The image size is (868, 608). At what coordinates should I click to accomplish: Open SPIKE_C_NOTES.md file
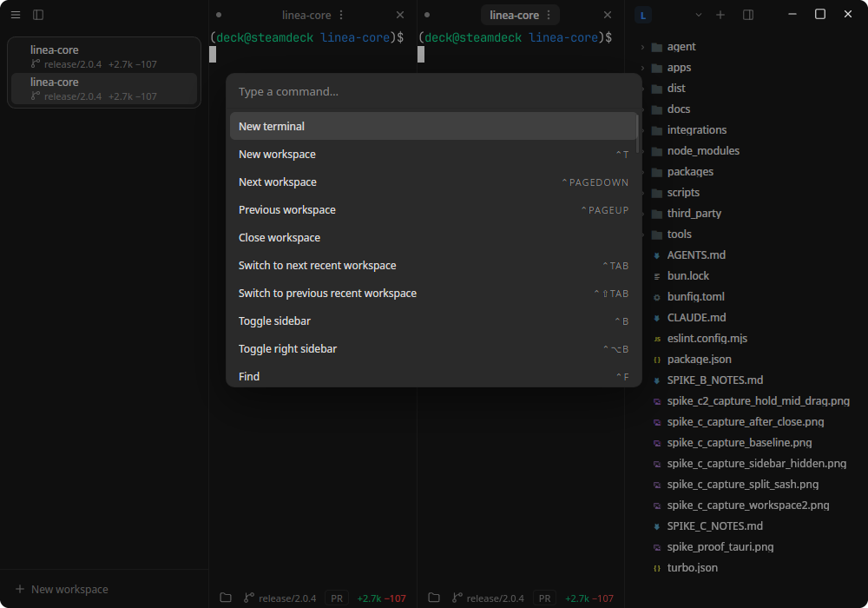point(714,526)
